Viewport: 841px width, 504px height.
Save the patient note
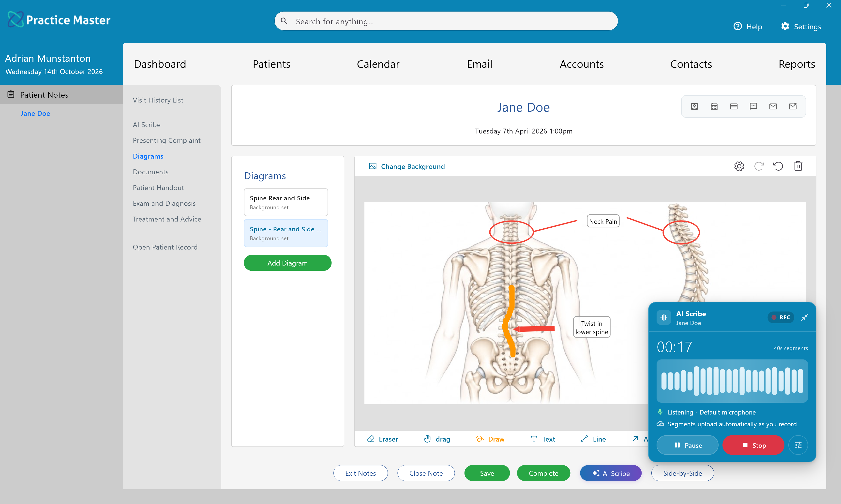[487, 473]
